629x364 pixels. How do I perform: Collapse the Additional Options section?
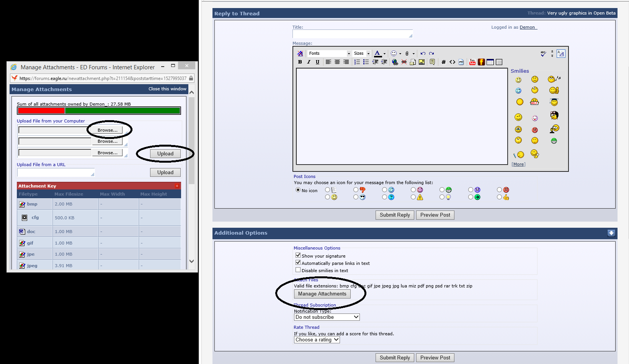(x=611, y=233)
